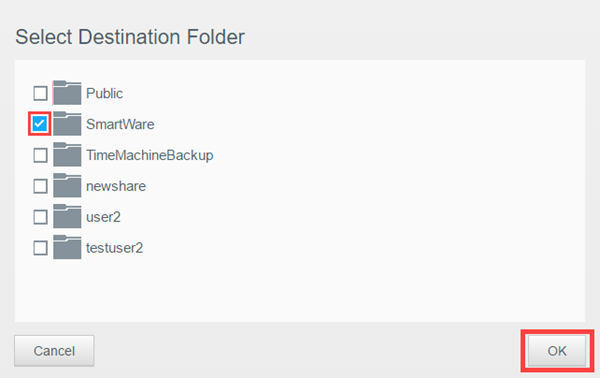This screenshot has width=600, height=378.
Task: Enable the TimeMachineBackup checkbox
Action: tap(40, 155)
